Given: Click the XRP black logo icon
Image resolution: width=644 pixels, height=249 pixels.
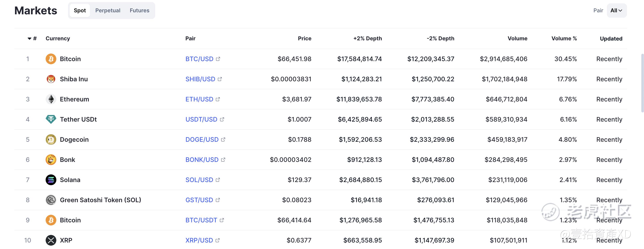Looking at the screenshot, I should coord(51,240).
